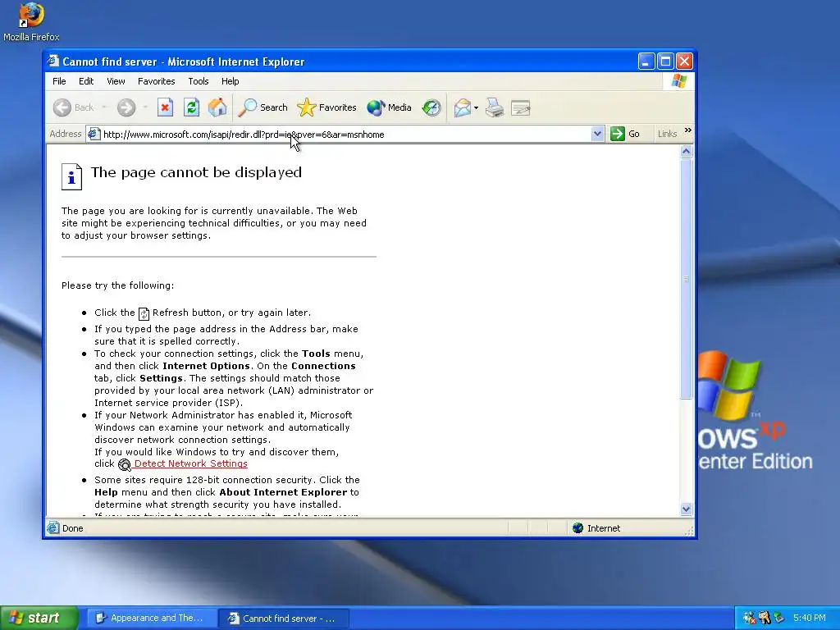The image size is (840, 630).
Task: Click the 5:40 PM taskbar clock
Action: [x=810, y=619]
